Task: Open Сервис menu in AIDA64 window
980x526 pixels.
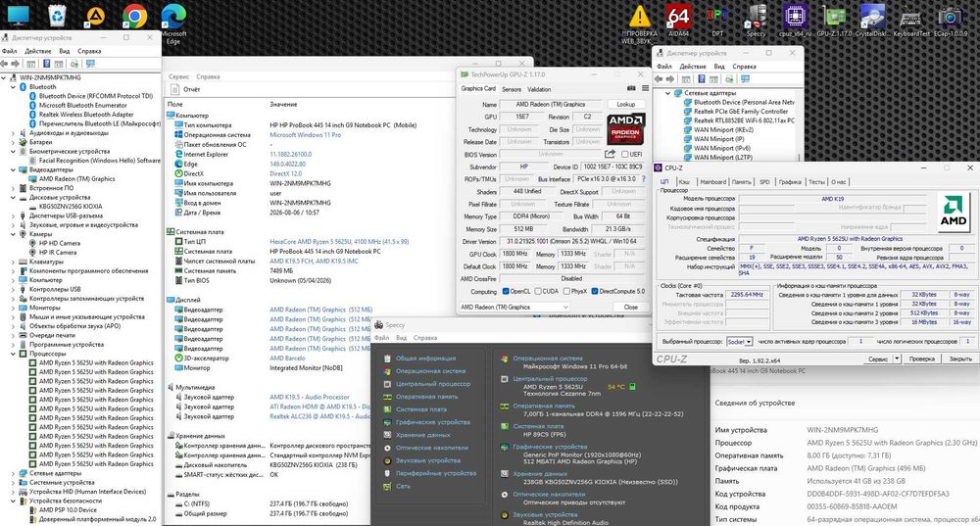Action: (x=178, y=76)
